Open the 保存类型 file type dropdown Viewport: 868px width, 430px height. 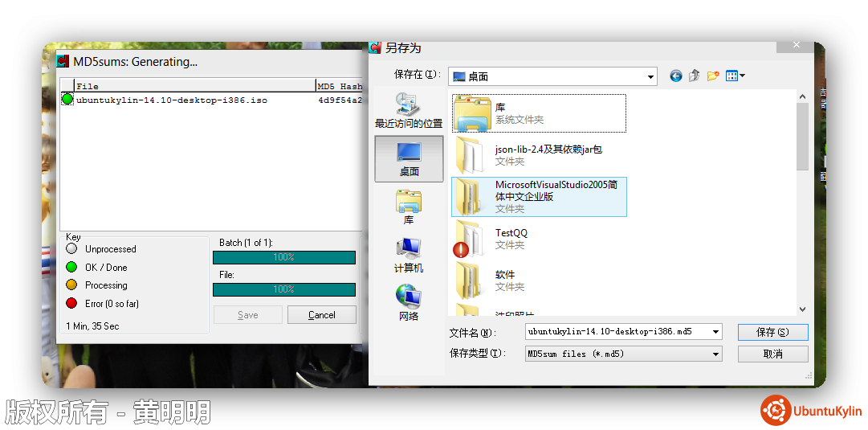(x=715, y=354)
